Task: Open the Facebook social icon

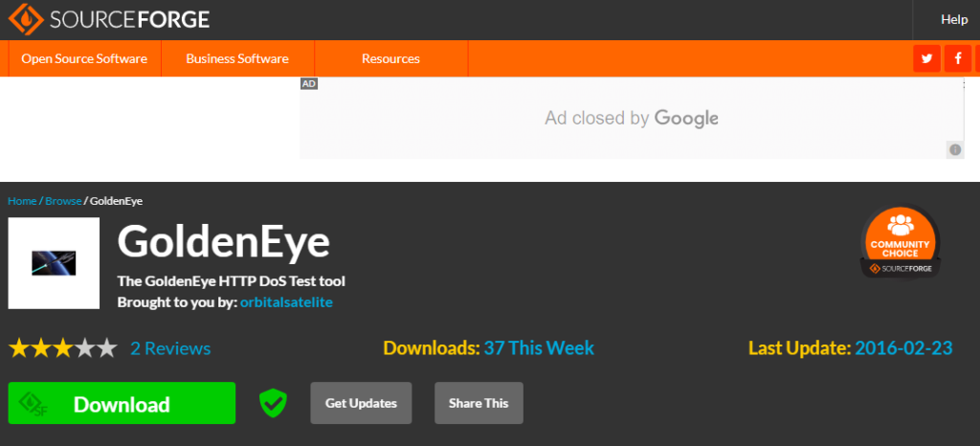Action: pyautogui.click(x=957, y=59)
